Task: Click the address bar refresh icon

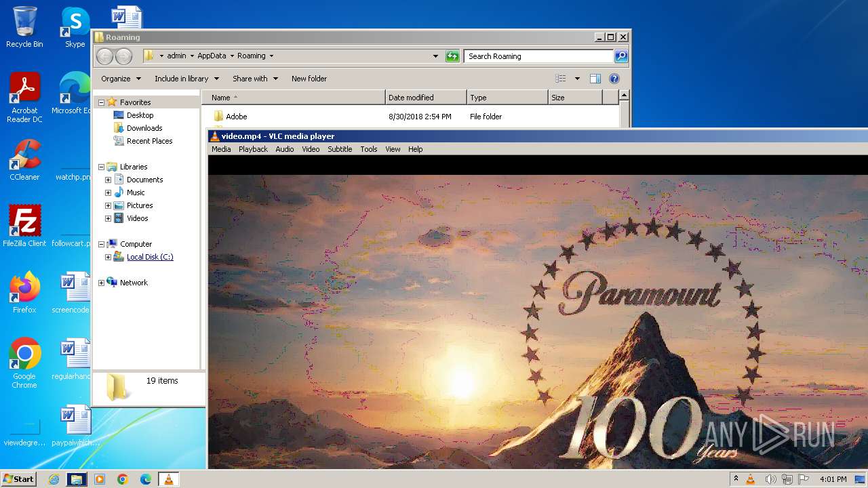Action: click(x=452, y=56)
